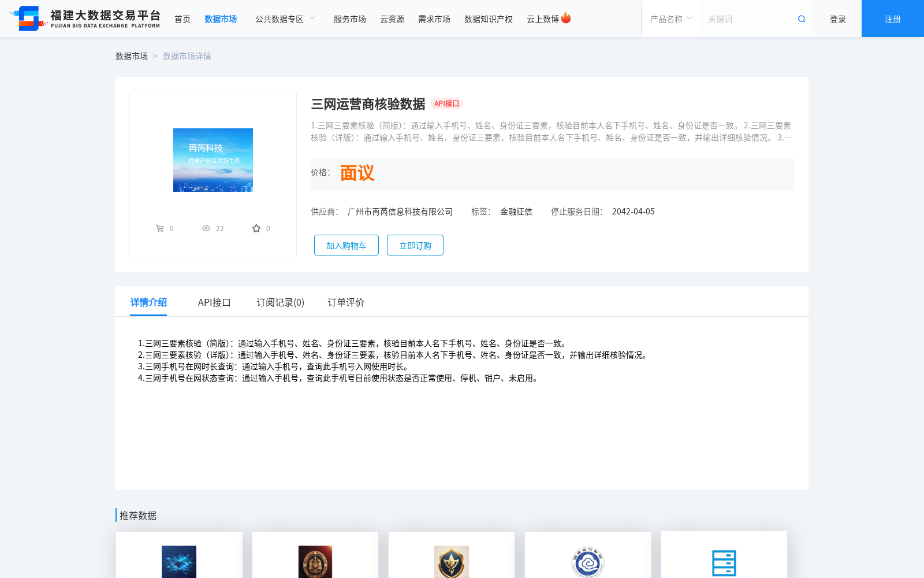Switch to the 订阅记录(0) tab

pos(281,302)
